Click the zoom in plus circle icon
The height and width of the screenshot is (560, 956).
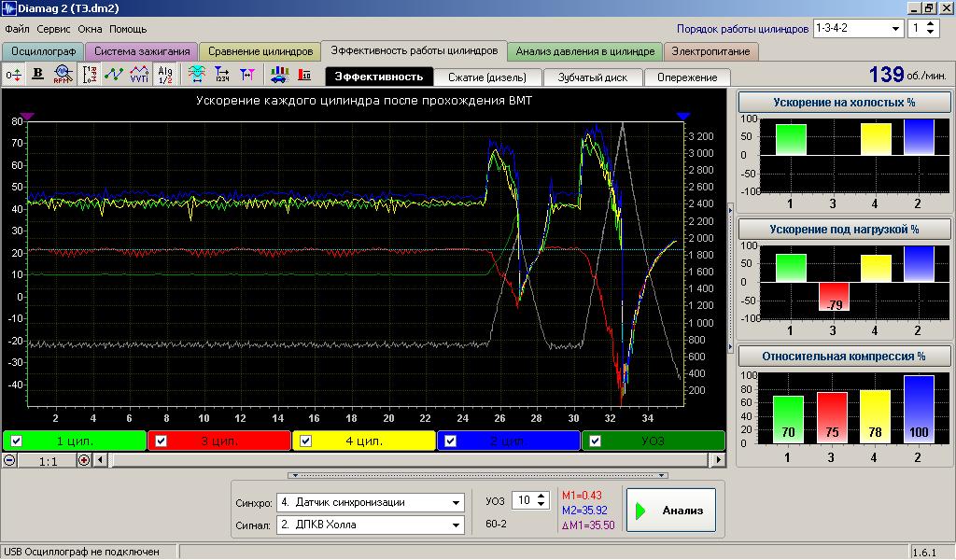(x=84, y=461)
